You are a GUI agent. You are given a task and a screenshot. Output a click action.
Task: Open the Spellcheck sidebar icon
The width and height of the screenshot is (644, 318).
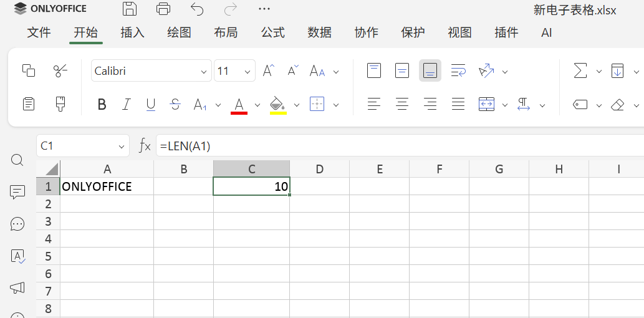point(17,256)
